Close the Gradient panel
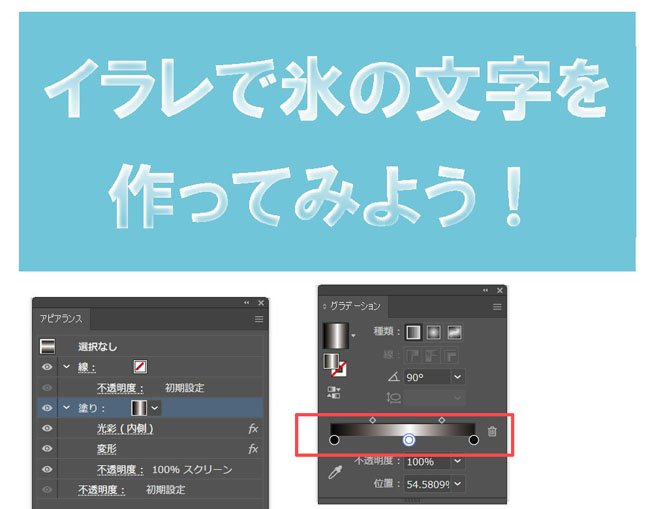Screen dimensions: 650x509 click(500, 291)
